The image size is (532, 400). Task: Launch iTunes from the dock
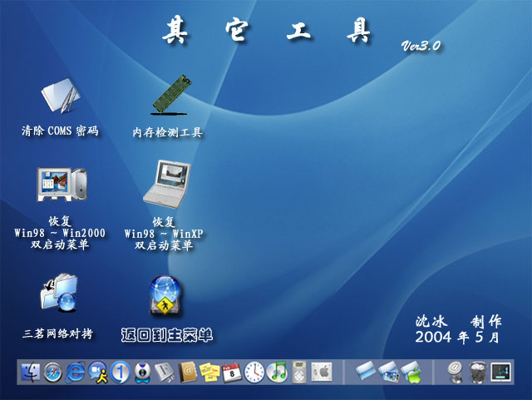(x=277, y=373)
